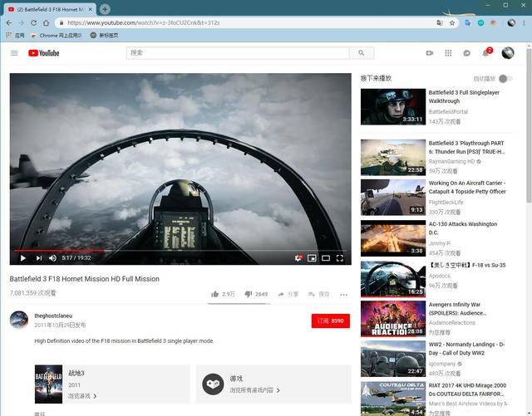Image resolution: width=532 pixels, height=416 pixels.
Task: Open F-18 vs Su-35 video thumbnail
Action: 393,279
